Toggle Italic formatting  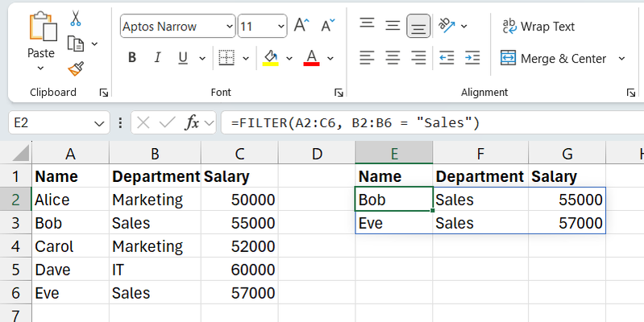tap(157, 58)
